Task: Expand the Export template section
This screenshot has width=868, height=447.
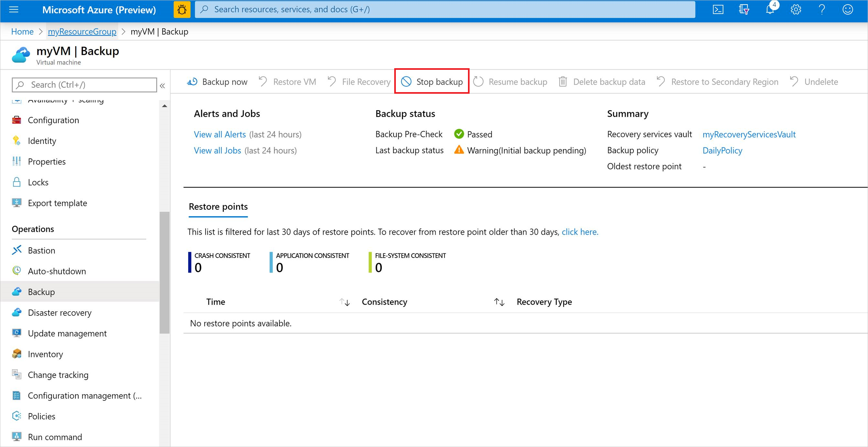Action: (x=57, y=203)
